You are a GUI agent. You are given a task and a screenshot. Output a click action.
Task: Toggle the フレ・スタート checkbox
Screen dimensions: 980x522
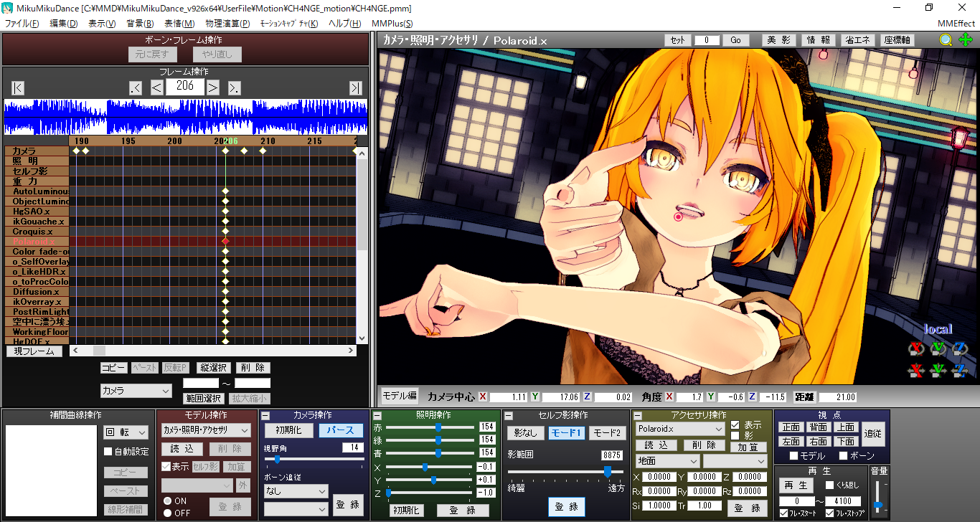pyautogui.click(x=783, y=513)
